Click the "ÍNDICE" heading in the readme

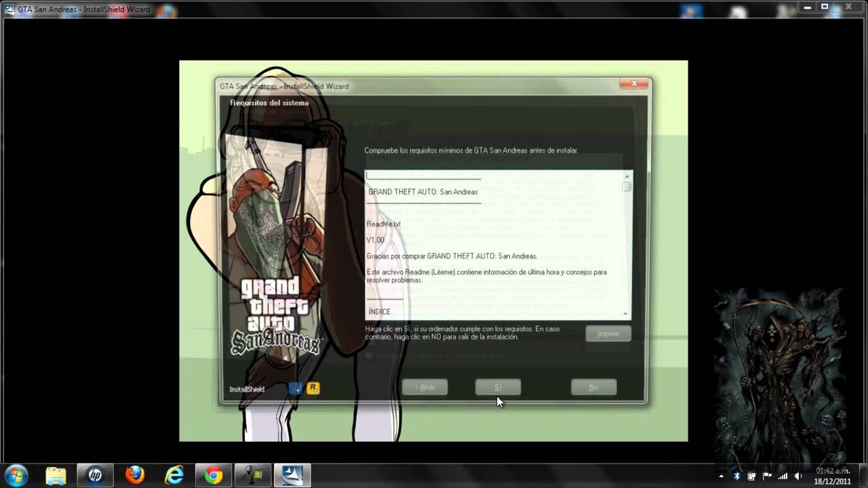379,312
